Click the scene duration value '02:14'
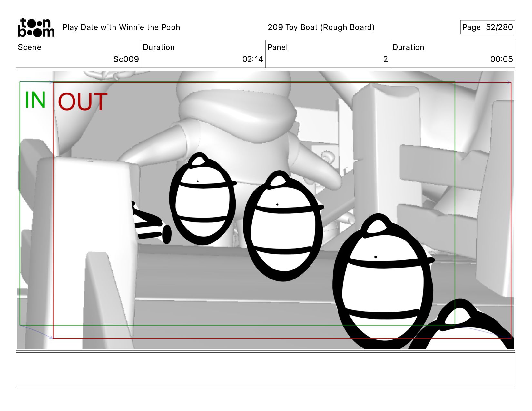532x411 pixels. point(253,59)
